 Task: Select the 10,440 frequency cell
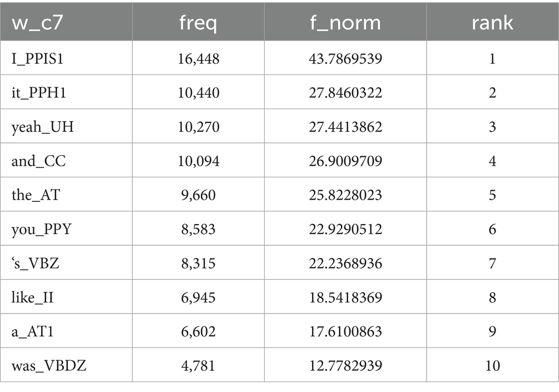198,93
